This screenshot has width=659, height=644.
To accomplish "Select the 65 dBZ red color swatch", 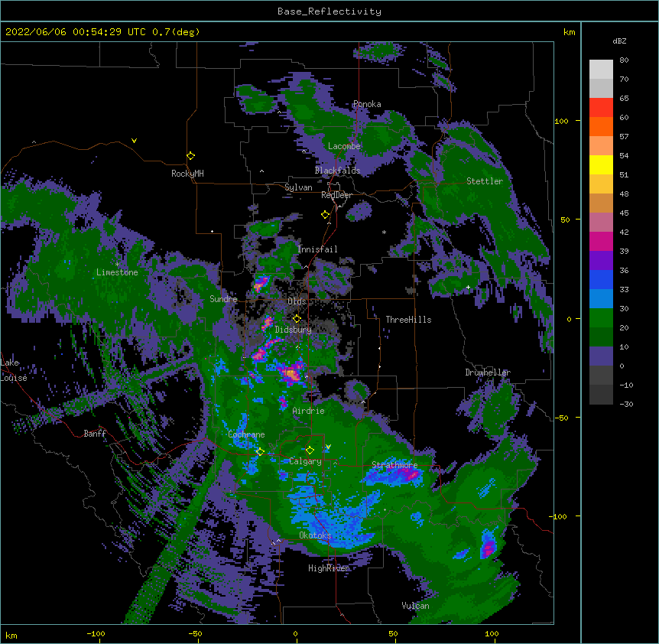I will click(x=601, y=107).
